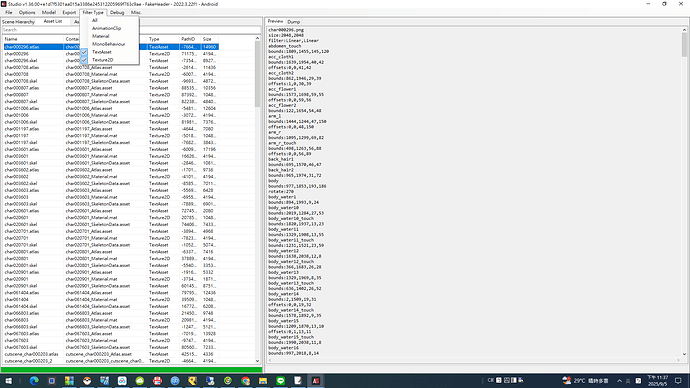This screenshot has height=388, width=690.
Task: Click the Windows Start button
Action: click(x=8, y=381)
